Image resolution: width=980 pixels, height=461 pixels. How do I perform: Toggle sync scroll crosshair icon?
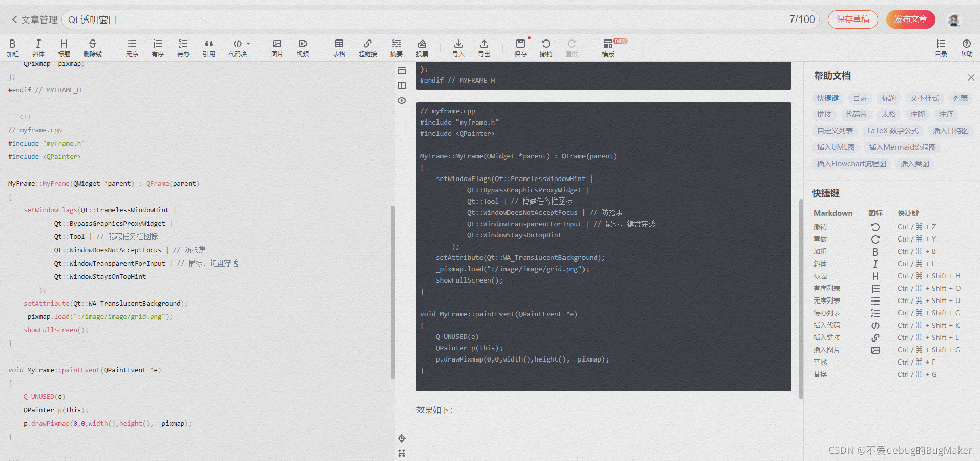point(402,438)
